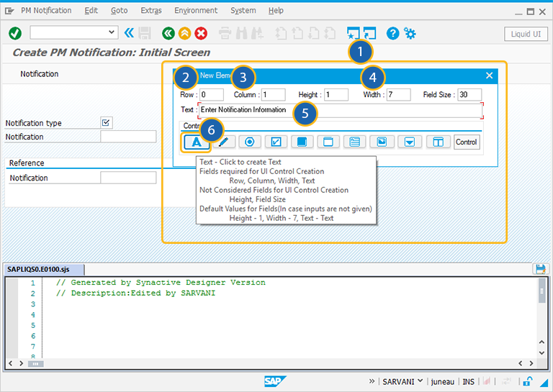Open the Help menu
The height and width of the screenshot is (392, 553).
point(276,11)
